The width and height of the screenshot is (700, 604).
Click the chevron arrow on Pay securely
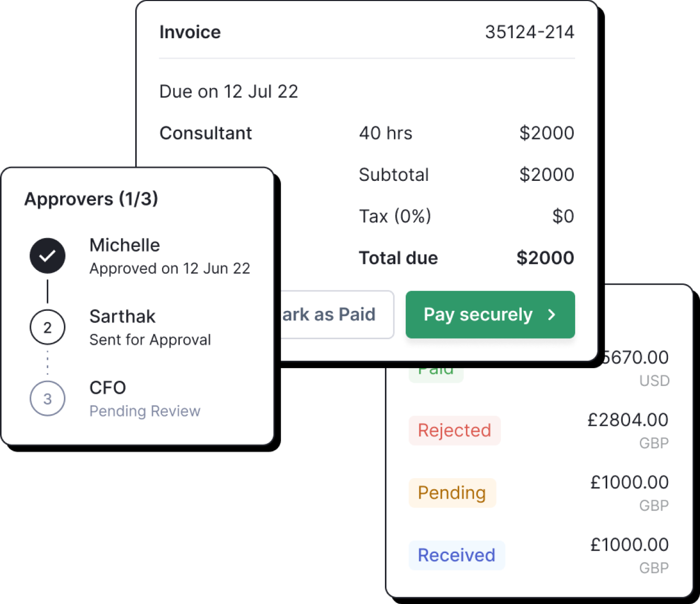pos(552,315)
